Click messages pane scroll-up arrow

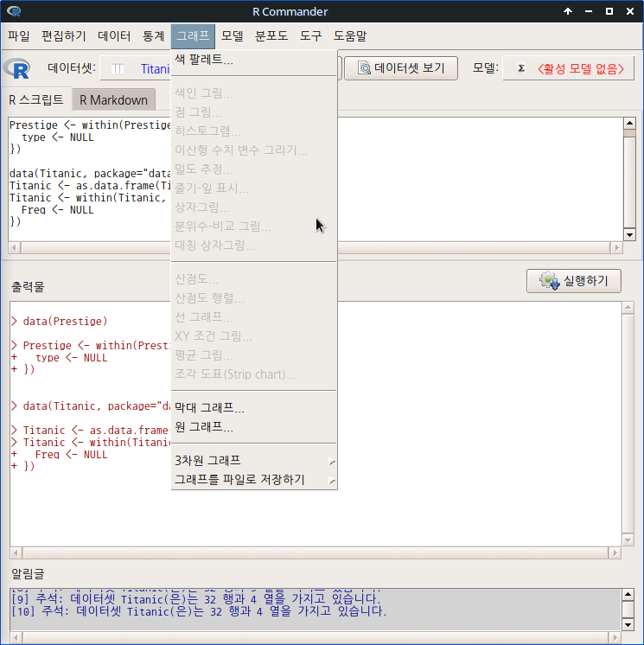pos(628,594)
